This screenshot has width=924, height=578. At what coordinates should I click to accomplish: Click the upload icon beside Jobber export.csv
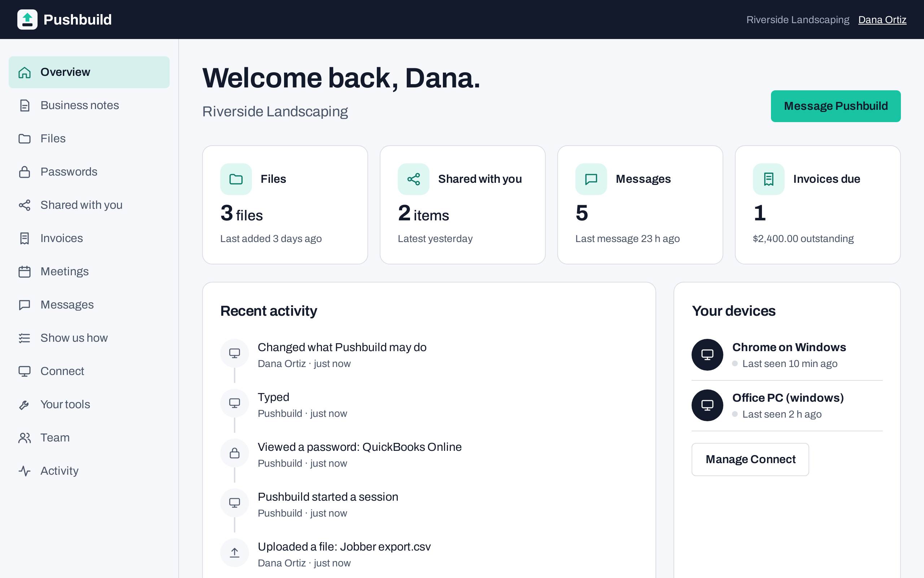[235, 553]
